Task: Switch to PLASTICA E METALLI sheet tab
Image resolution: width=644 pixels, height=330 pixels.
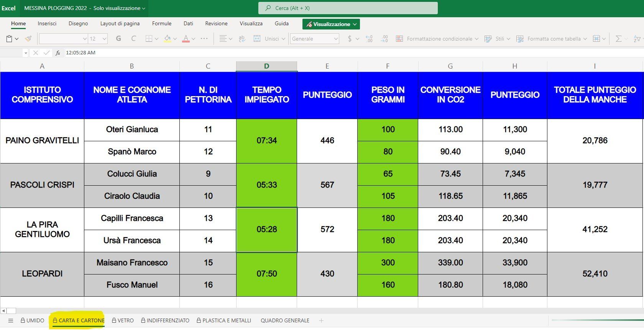Action: point(224,320)
